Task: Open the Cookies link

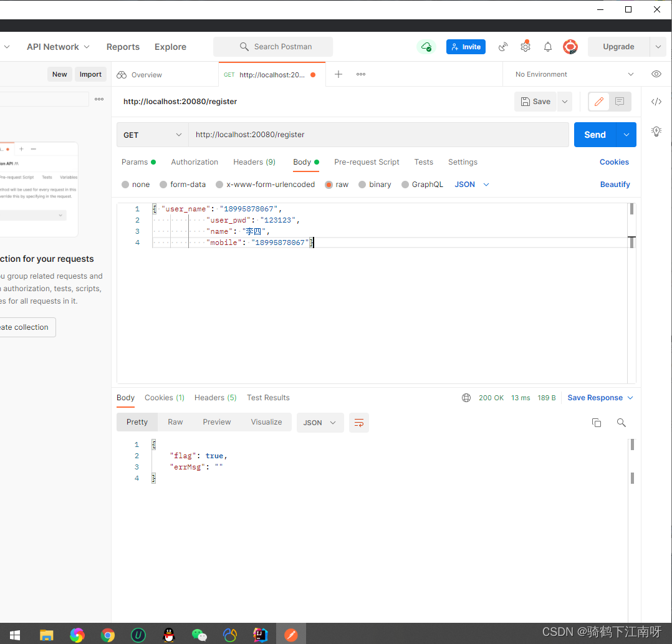Action: tap(613, 162)
